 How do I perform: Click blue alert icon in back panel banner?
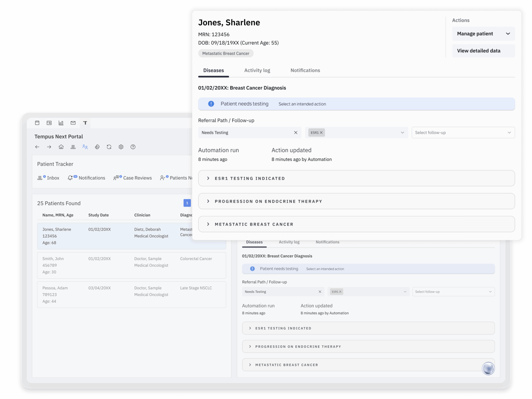click(252, 269)
